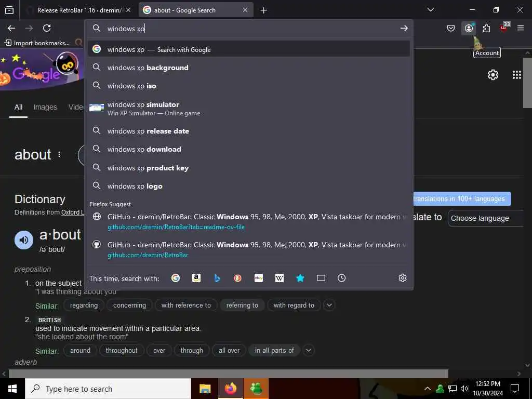The image size is (532, 399).
Task: Click the Windows 'Type here to search' box
Action: (108, 389)
